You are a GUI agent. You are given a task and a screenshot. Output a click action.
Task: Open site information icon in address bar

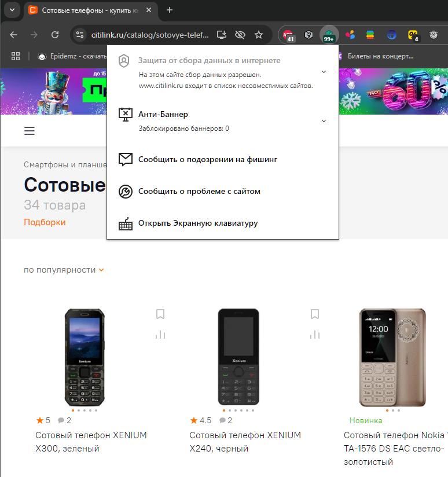(x=80, y=35)
